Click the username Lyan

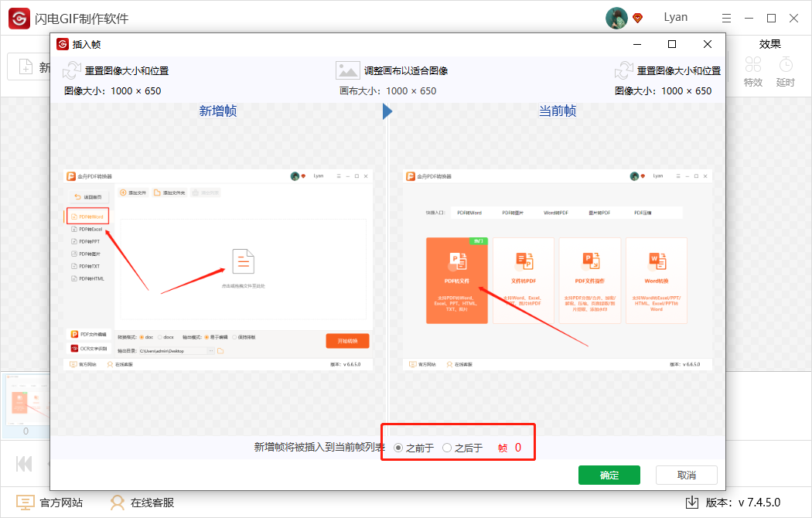675,17
